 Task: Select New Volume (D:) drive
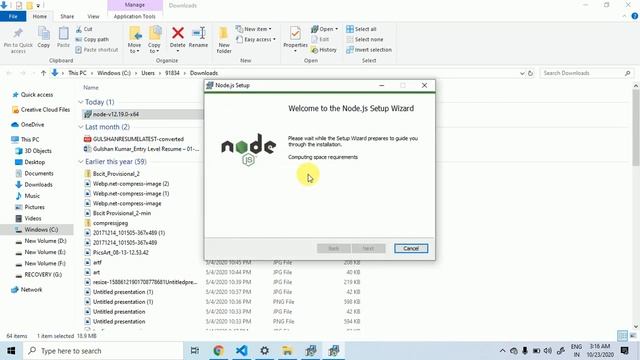tap(45, 241)
